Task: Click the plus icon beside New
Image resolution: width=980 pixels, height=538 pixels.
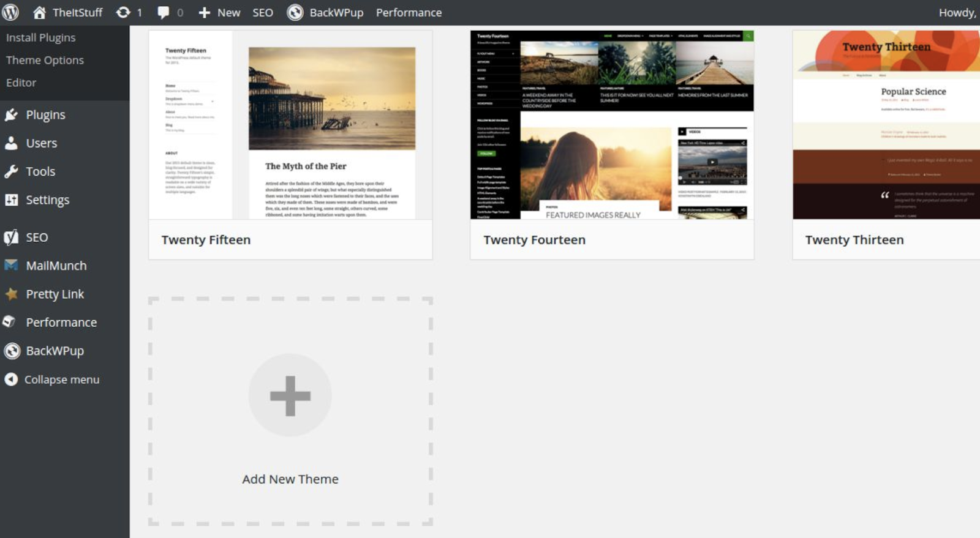Action: point(205,12)
